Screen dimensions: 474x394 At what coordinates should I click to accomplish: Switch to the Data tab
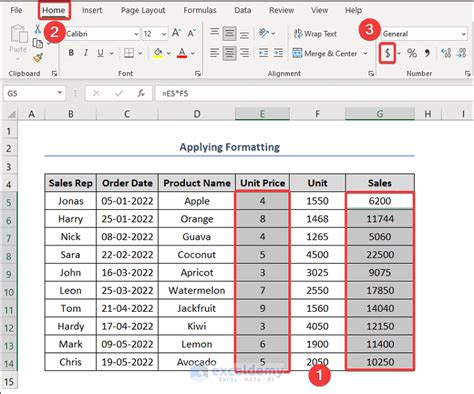242,10
